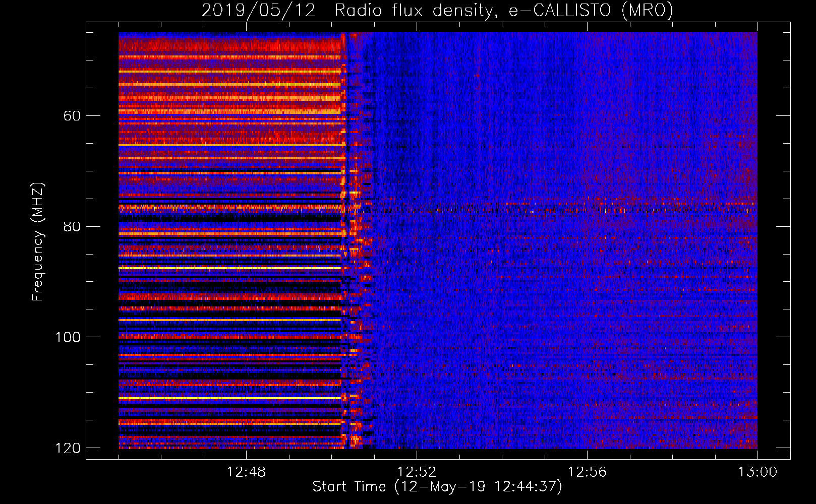Click the plot title 'Radio flux density, e-CALLISTO (MRO)'

(x=504, y=10)
